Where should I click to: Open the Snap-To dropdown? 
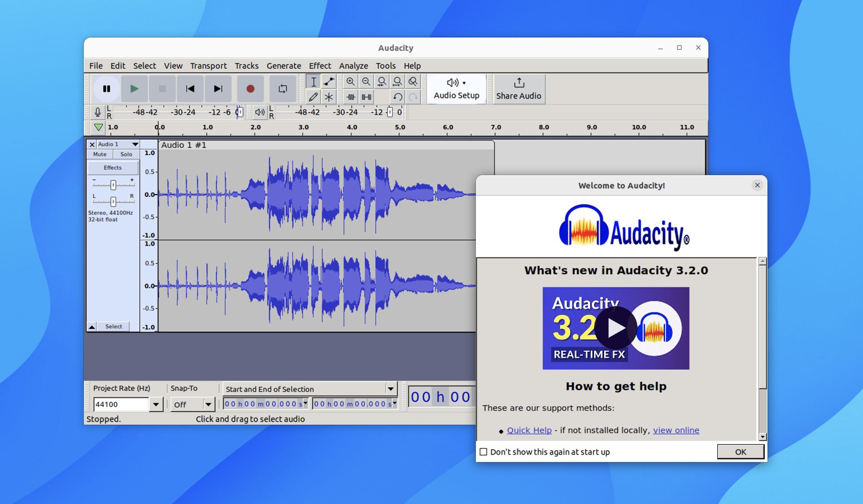pos(208,404)
